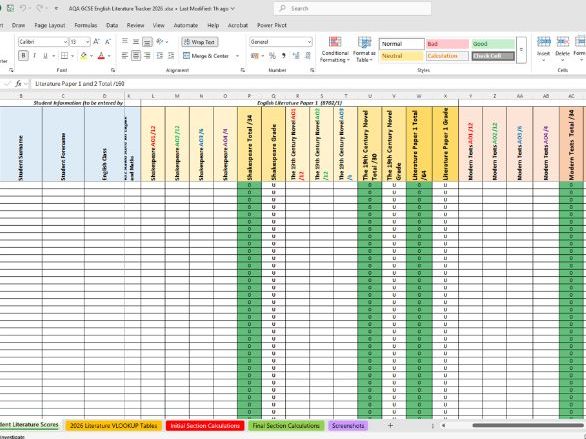Click the Orientation text rotation icon
586x439 pixels.
tap(160, 41)
